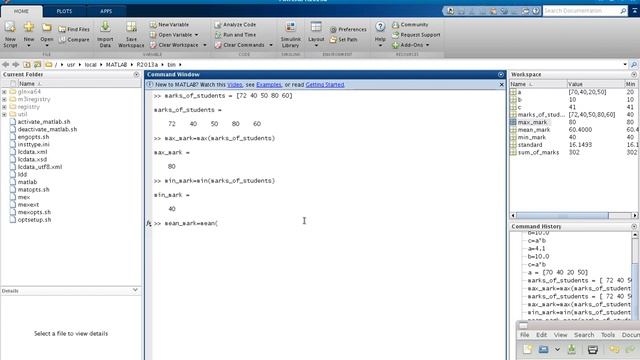The image size is (640, 360).
Task: Open the Help button
Action: [380, 34]
